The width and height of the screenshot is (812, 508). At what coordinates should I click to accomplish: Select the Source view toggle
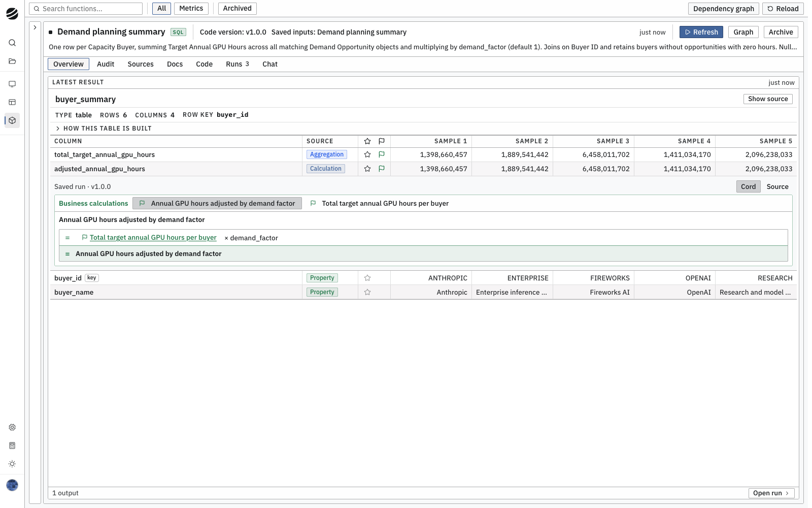[777, 186]
